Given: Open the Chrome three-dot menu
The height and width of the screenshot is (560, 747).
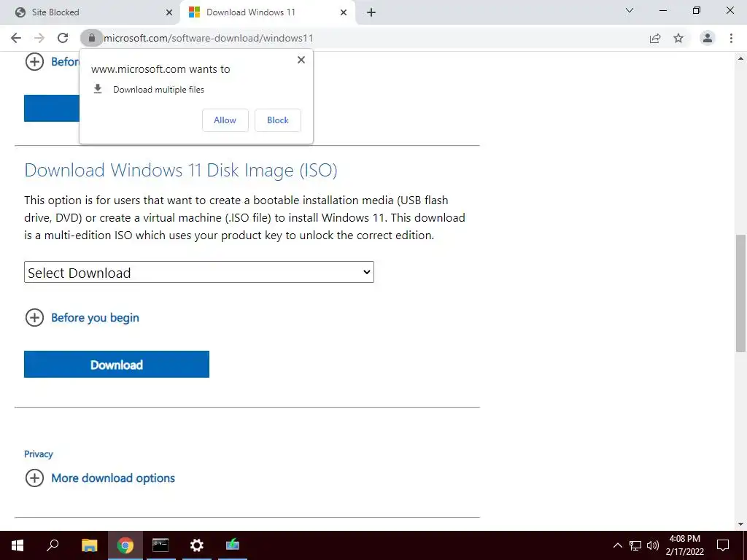Looking at the screenshot, I should pyautogui.click(x=731, y=38).
